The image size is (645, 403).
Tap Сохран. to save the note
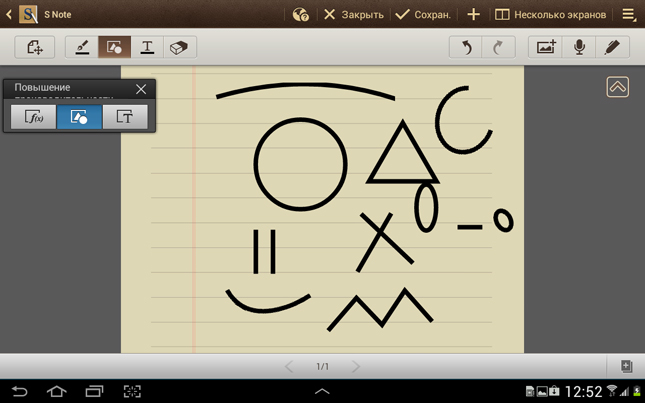pos(423,15)
